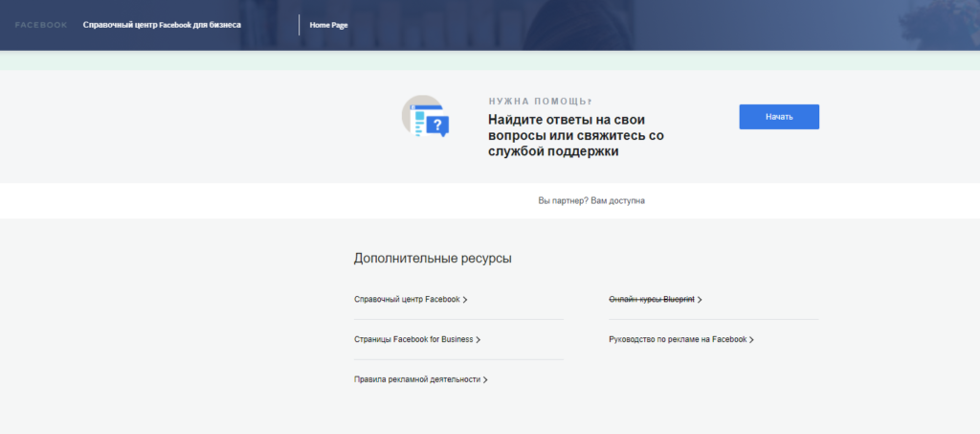The image size is (980, 434).
Task: Click the arrow beside Онлайн-курсы Blueprint
Action: 700,300
